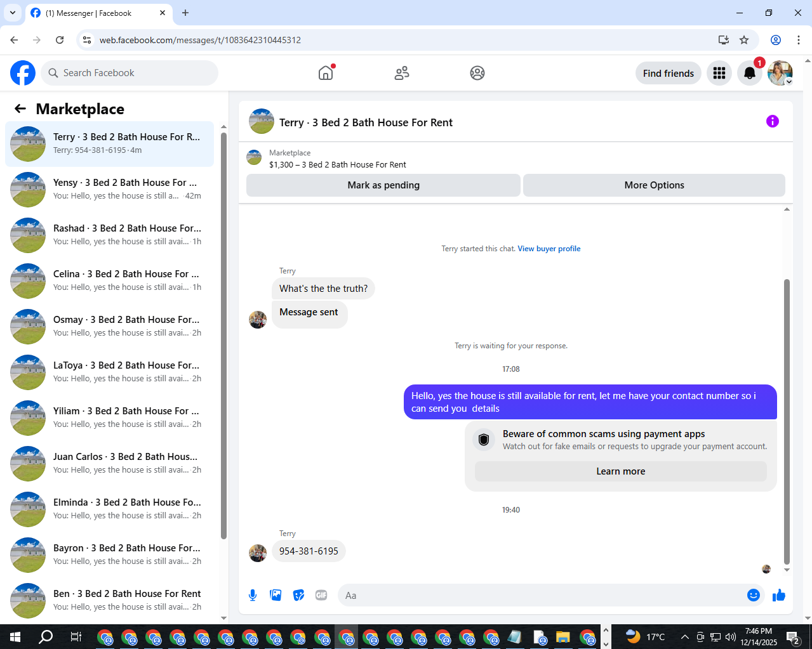Click the address bar URL
Screen dimensions: 812x649
pos(200,40)
